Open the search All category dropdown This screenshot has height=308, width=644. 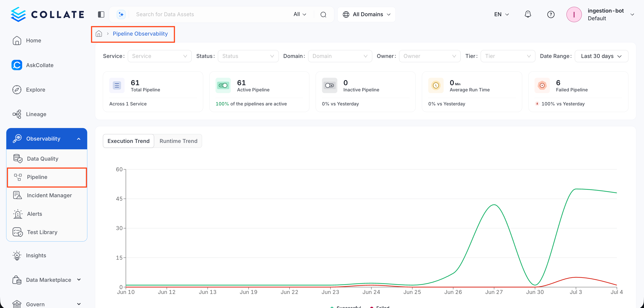point(300,14)
